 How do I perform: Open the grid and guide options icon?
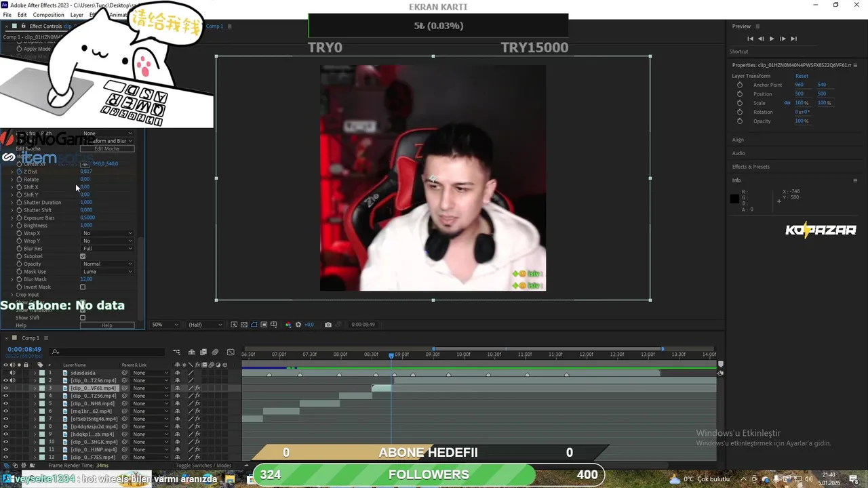click(274, 325)
